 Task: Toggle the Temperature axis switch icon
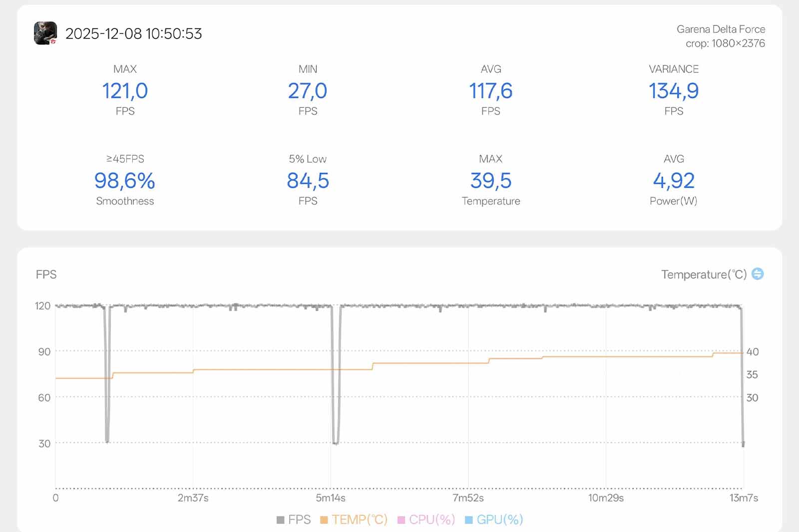[758, 274]
